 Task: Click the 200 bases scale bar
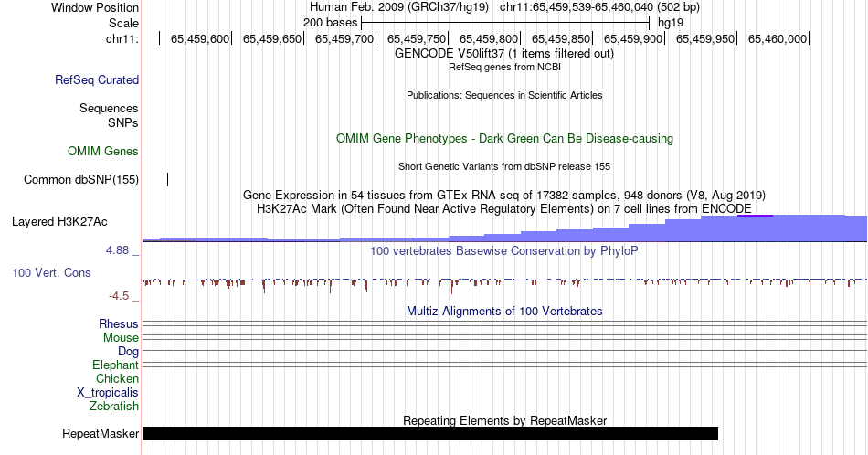coord(505,23)
